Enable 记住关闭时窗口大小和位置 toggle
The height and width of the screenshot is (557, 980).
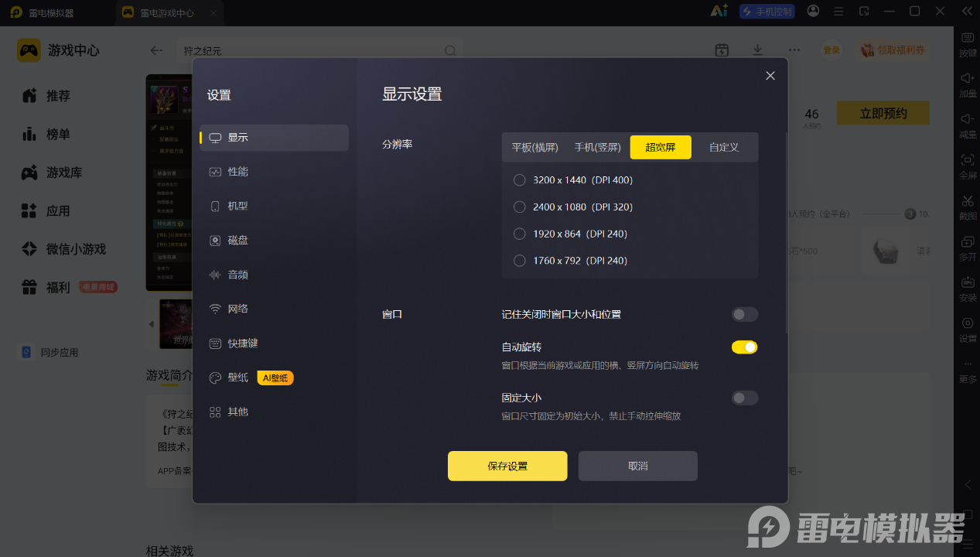745,314
